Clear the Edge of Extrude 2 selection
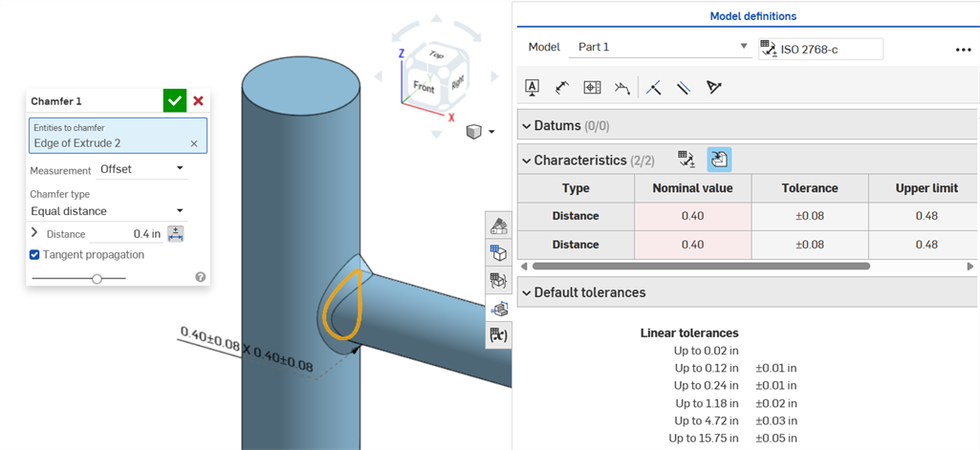Image resolution: width=980 pixels, height=450 pixels. click(194, 143)
